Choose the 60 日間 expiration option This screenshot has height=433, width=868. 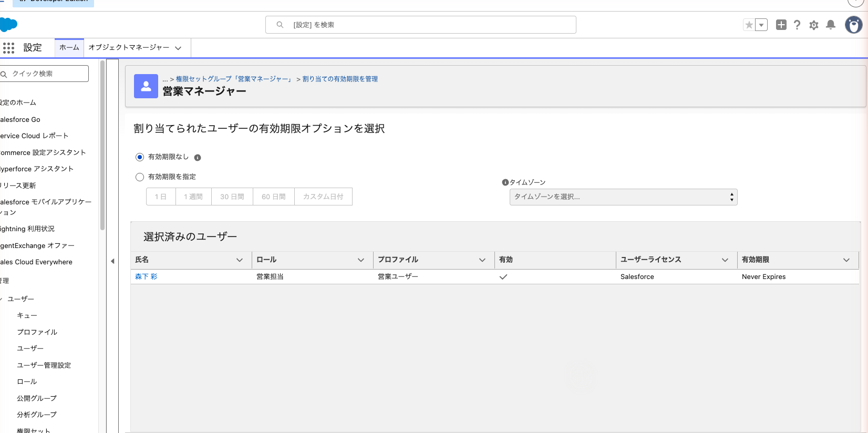[274, 197]
